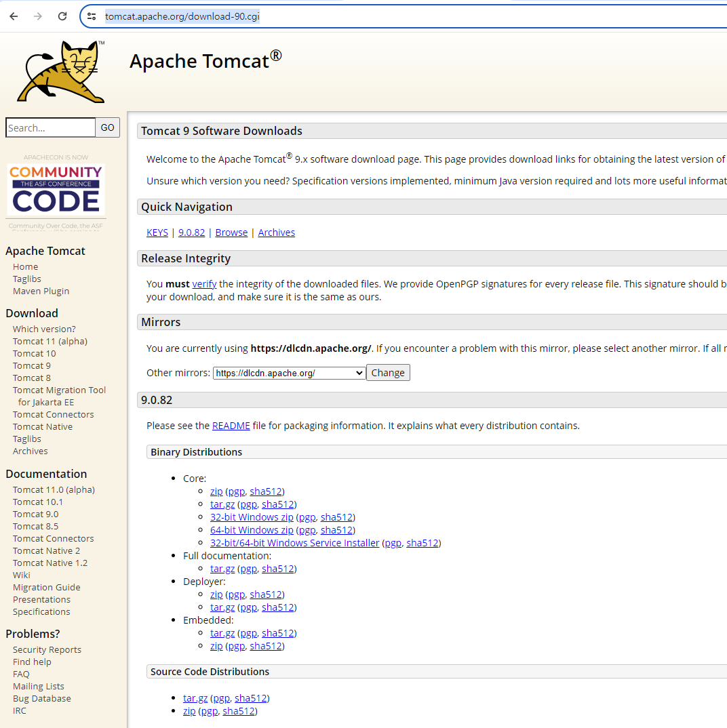The width and height of the screenshot is (727, 728).
Task: Open Tomcat 9.0 documentation
Action: [36, 514]
